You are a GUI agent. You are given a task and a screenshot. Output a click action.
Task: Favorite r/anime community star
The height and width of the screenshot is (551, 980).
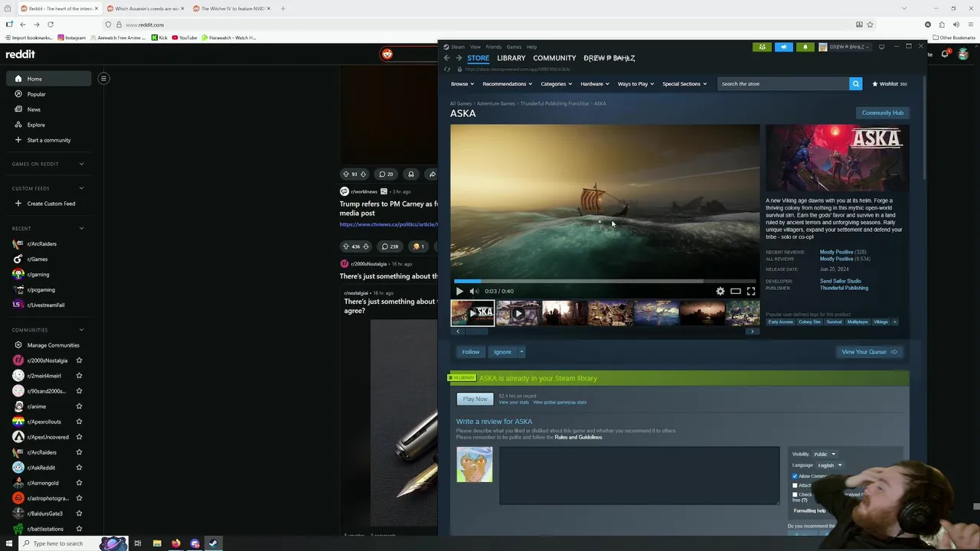(x=79, y=406)
